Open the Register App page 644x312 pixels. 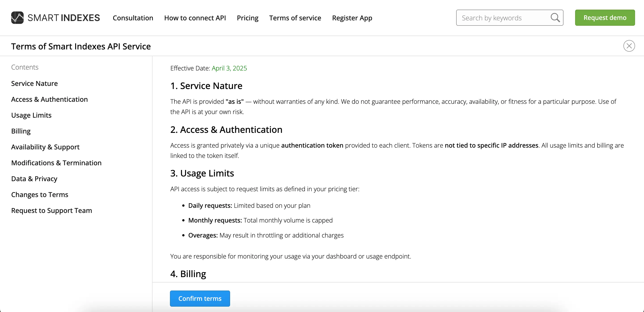coord(352,18)
